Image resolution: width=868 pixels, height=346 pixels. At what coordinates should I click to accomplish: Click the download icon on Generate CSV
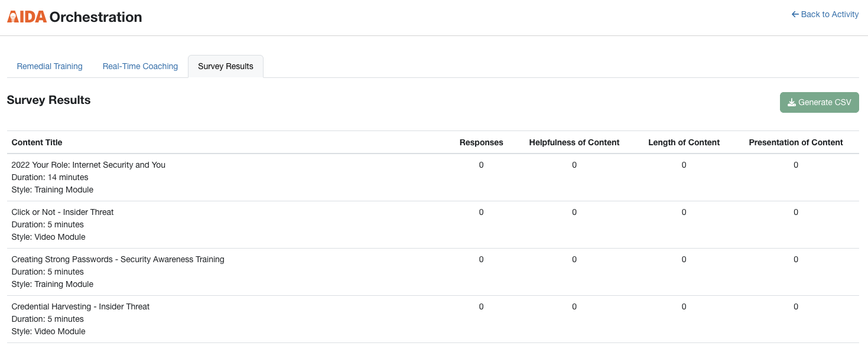coord(792,102)
